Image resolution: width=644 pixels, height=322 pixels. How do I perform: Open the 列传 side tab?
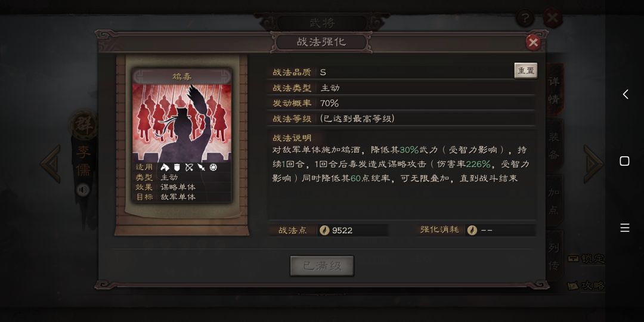tap(554, 256)
